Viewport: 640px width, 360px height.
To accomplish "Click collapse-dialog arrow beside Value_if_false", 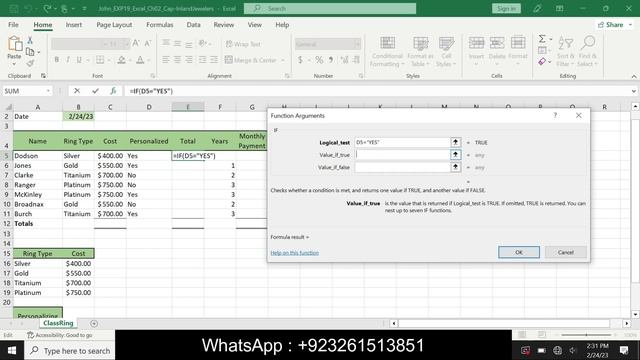I will pyautogui.click(x=455, y=167).
